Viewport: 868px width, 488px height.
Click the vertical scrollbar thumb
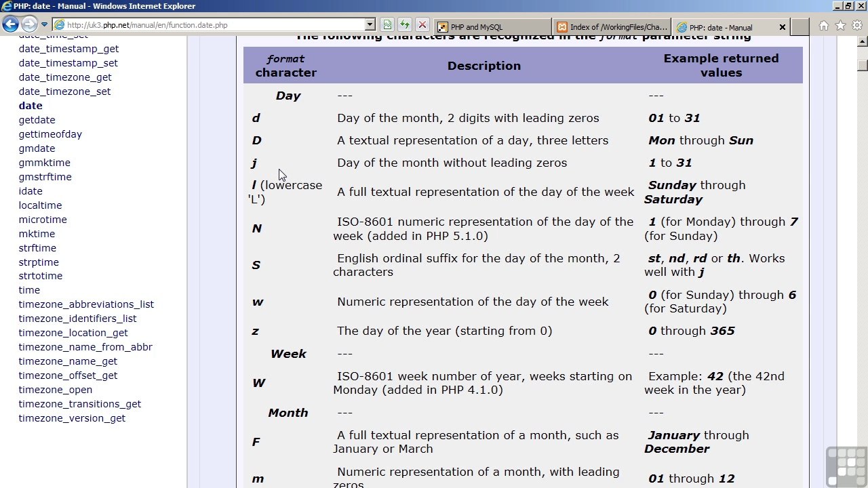(863, 65)
